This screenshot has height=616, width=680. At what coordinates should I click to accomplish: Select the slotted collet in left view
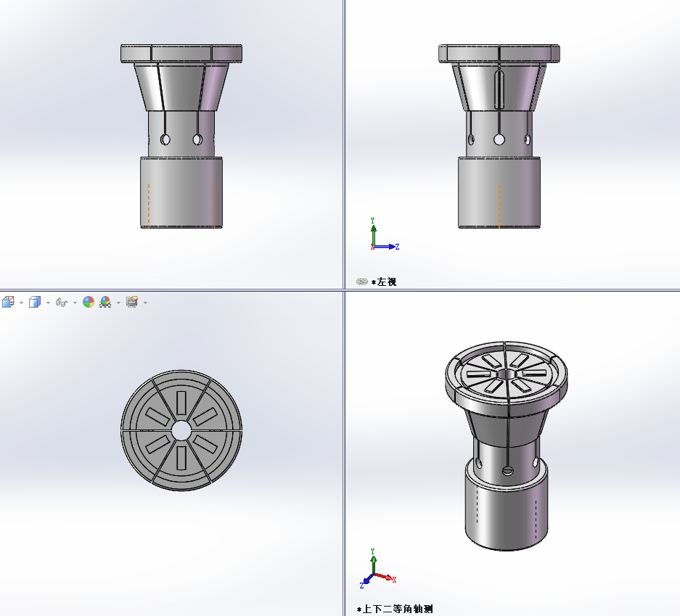(x=499, y=136)
